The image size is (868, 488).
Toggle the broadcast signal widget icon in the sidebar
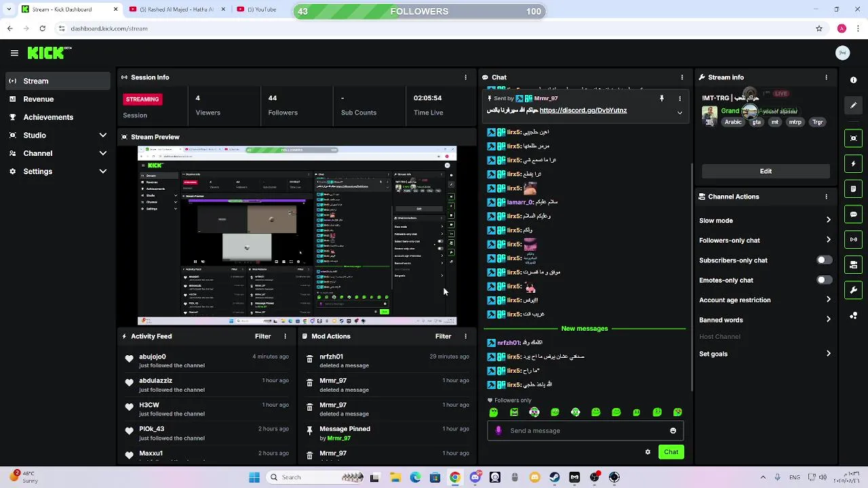pos(853,239)
